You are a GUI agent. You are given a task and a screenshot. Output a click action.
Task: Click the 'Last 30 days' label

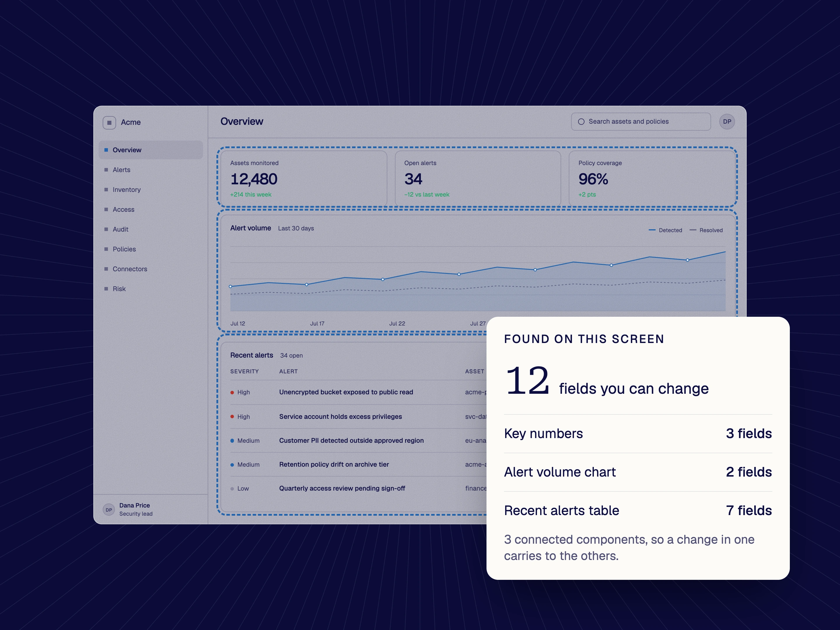296,228
